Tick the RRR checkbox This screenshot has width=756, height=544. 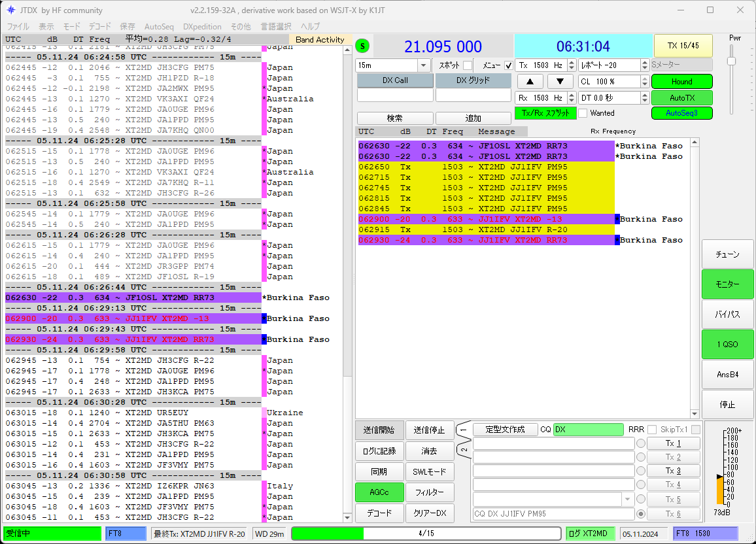pyautogui.click(x=652, y=430)
